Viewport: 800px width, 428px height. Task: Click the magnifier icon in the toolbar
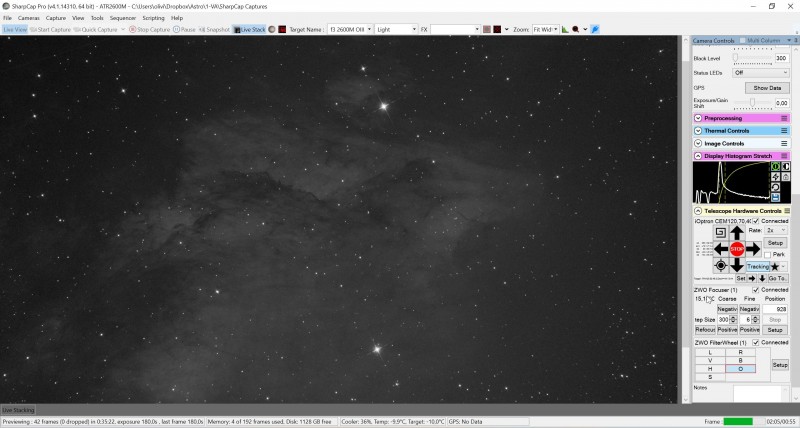[576, 30]
